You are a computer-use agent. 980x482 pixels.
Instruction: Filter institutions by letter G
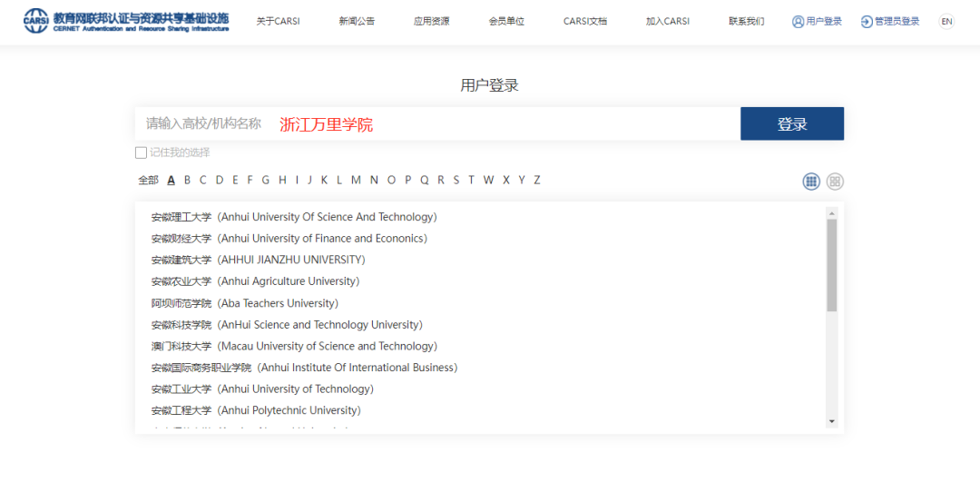click(x=266, y=180)
